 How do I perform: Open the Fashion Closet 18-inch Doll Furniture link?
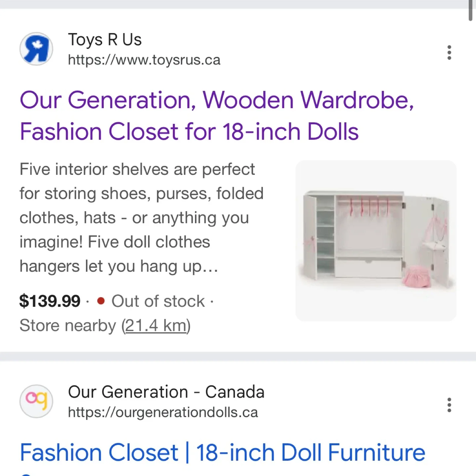[221, 452]
